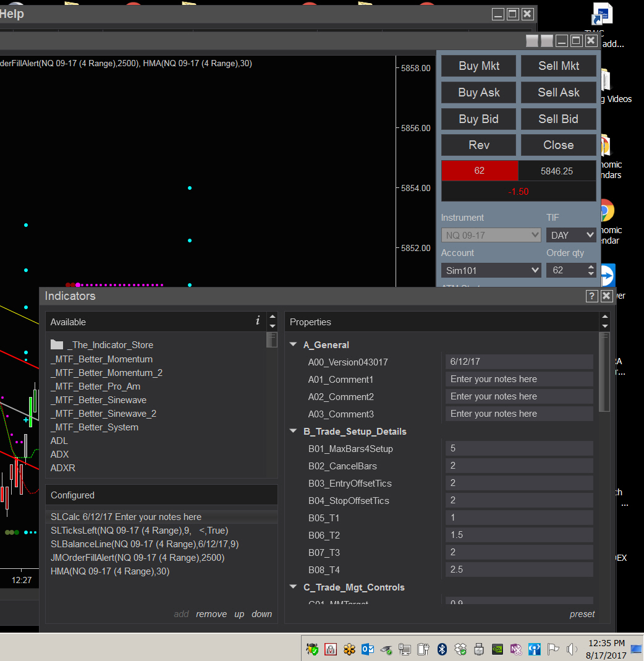The width and height of the screenshot is (644, 661).
Task: Open the volume speaker tray icon
Action: [x=572, y=649]
